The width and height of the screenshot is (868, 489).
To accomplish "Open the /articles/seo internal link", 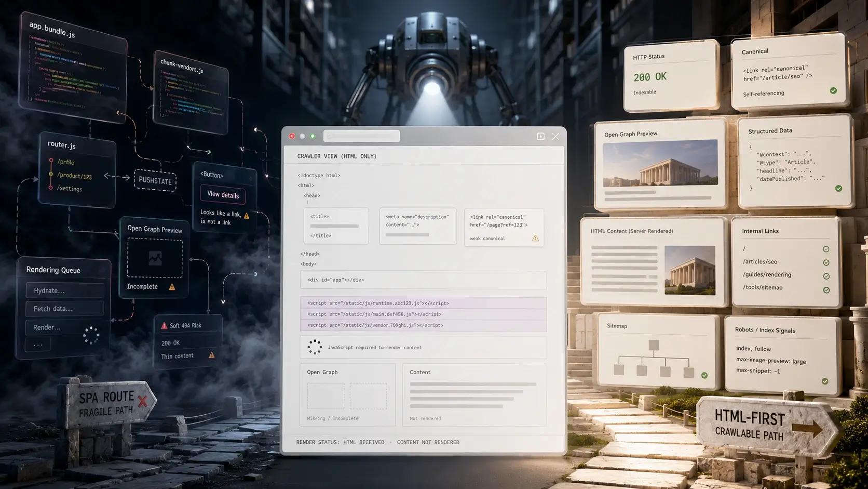I will click(759, 262).
